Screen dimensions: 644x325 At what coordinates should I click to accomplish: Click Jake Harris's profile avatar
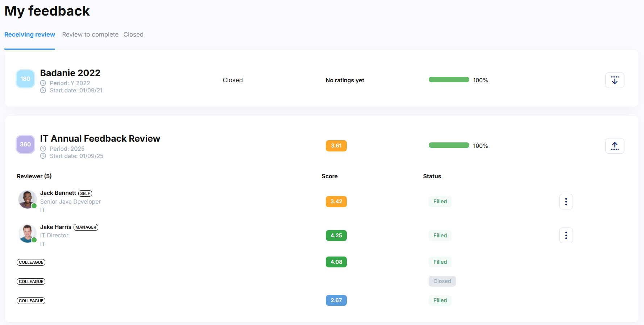pos(27,233)
